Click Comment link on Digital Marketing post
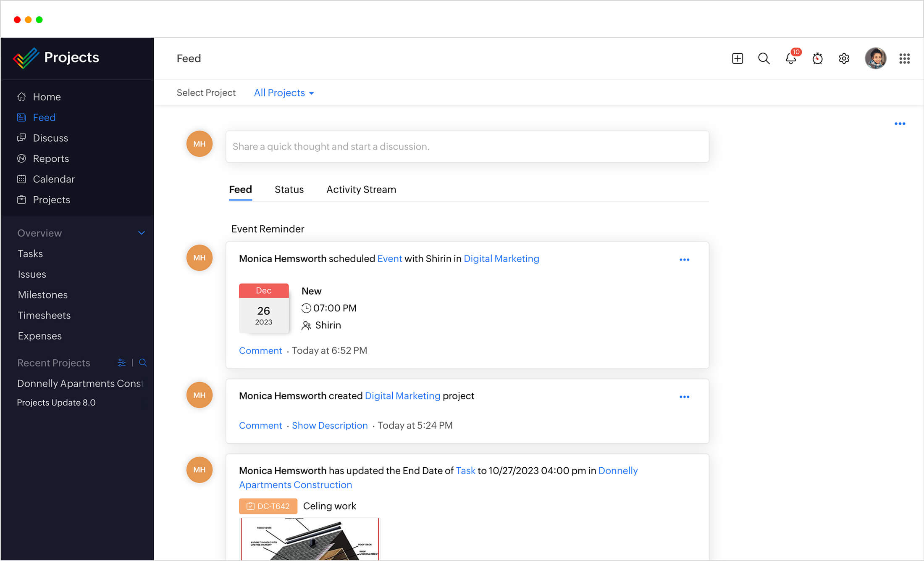Viewport: 924px width, 561px height. [260, 425]
